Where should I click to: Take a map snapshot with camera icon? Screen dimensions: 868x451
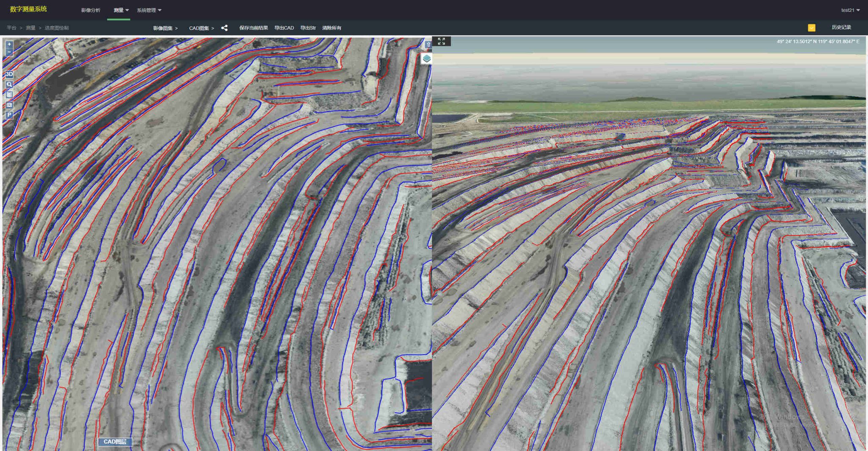(x=9, y=104)
